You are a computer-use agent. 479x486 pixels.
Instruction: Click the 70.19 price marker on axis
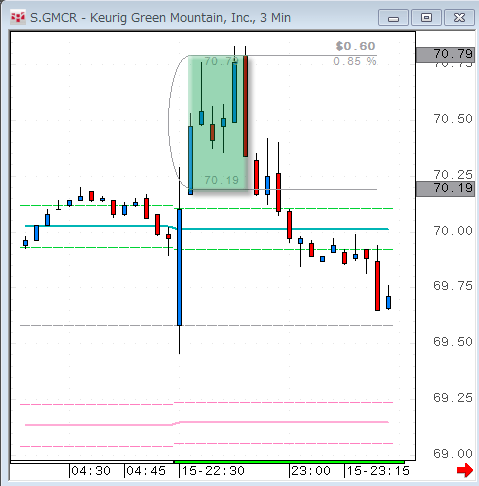click(445, 188)
